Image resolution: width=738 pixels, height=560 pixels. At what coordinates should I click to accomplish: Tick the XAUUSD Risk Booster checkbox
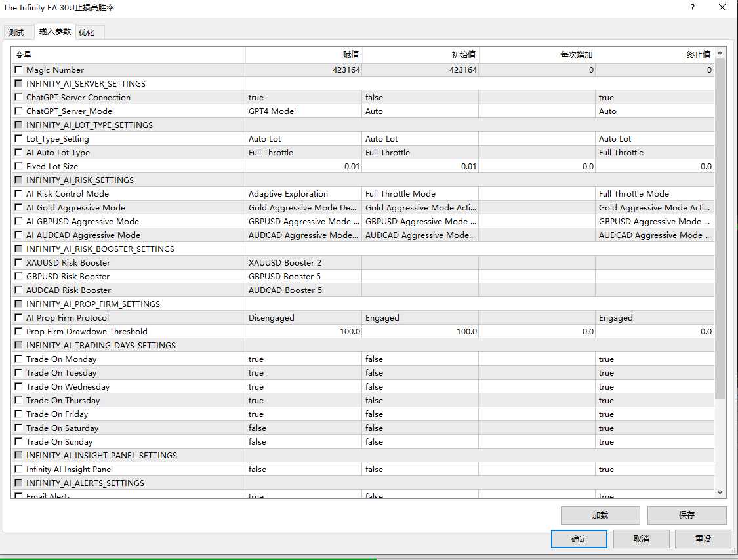pyautogui.click(x=18, y=263)
